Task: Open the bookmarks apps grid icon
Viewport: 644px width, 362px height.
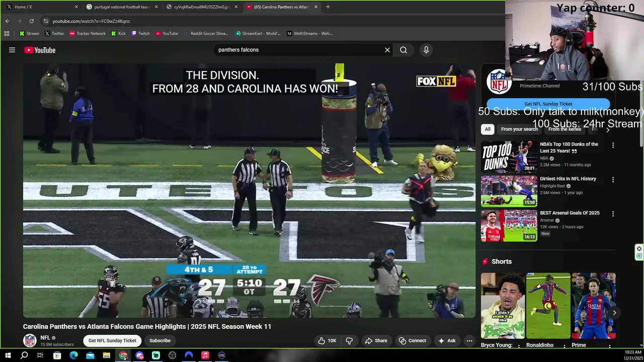Action: pyautogui.click(x=7, y=33)
